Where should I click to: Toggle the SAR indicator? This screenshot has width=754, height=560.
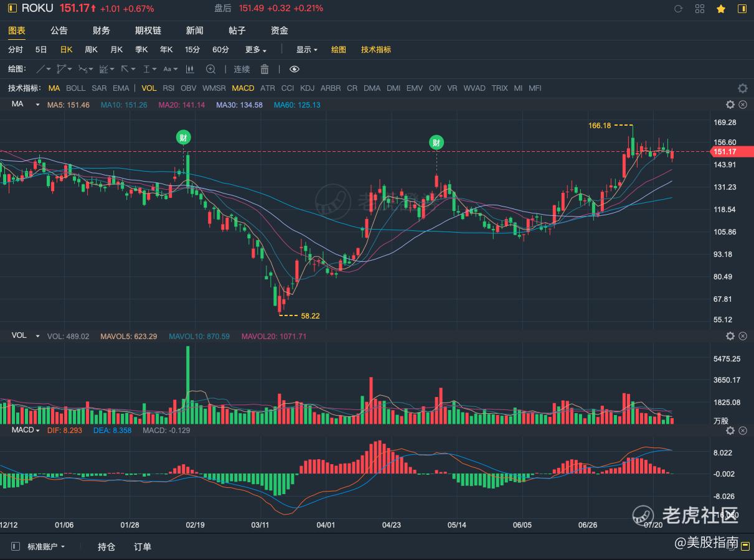(x=99, y=88)
